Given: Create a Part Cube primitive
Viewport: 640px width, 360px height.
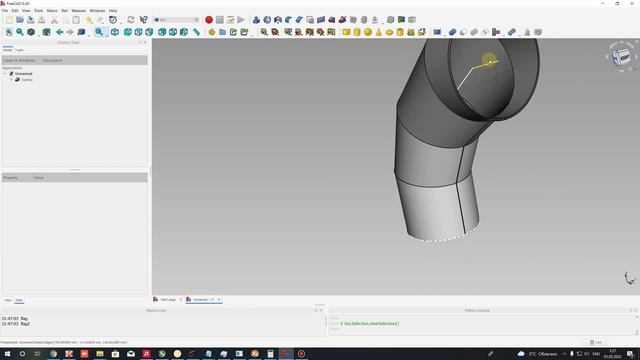Looking at the screenshot, I should pos(346,32).
